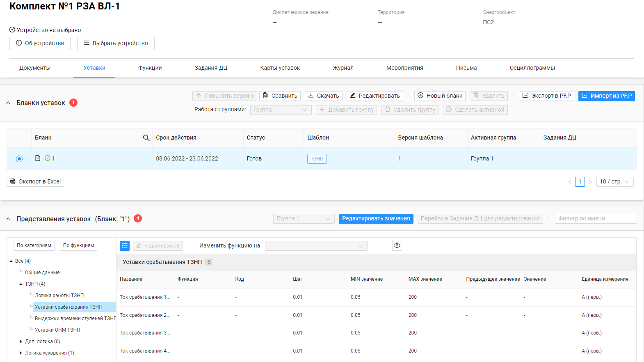Click the disabled Редактировать button in settings toolbar
This screenshot has height=362, width=644.
click(158, 246)
